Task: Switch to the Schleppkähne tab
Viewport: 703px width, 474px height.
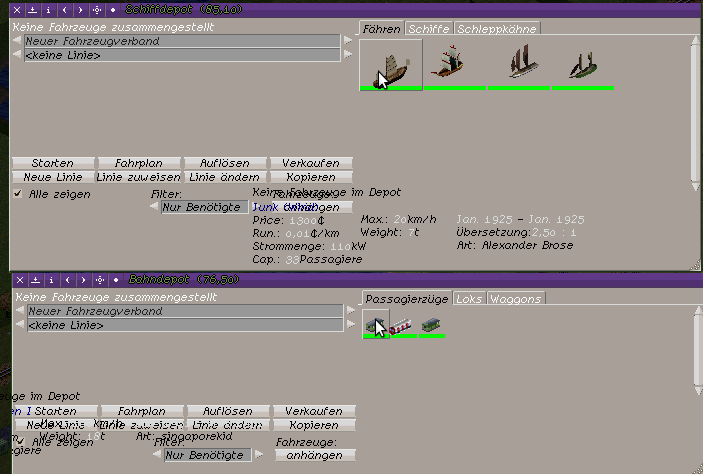Action: click(497, 29)
